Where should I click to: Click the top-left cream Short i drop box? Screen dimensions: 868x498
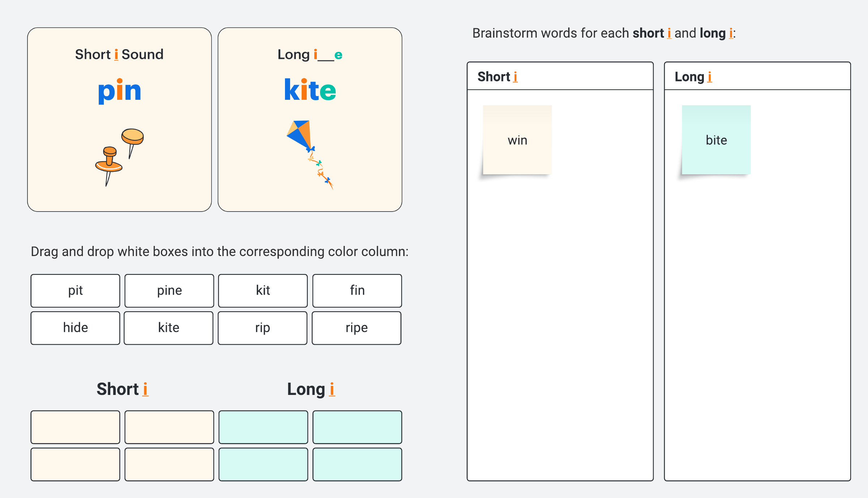[x=75, y=427]
